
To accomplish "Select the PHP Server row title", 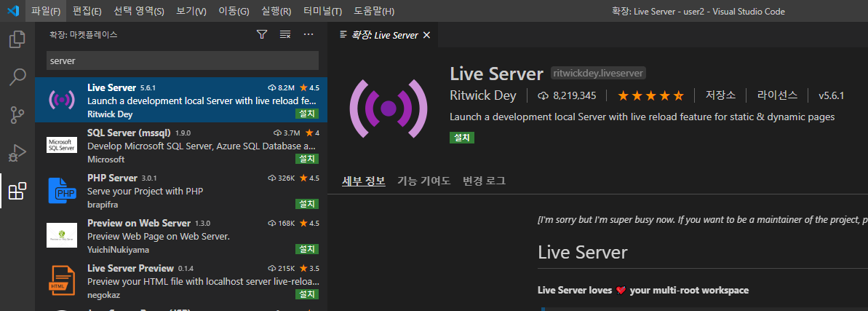I will click(x=112, y=178).
